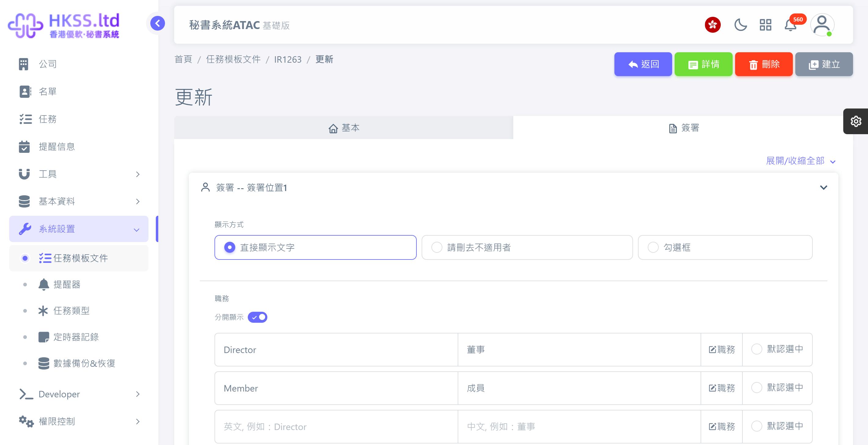Viewport: 868px width, 445px height.
Task: Collapse the sidebar with the arrow button
Action: click(157, 23)
